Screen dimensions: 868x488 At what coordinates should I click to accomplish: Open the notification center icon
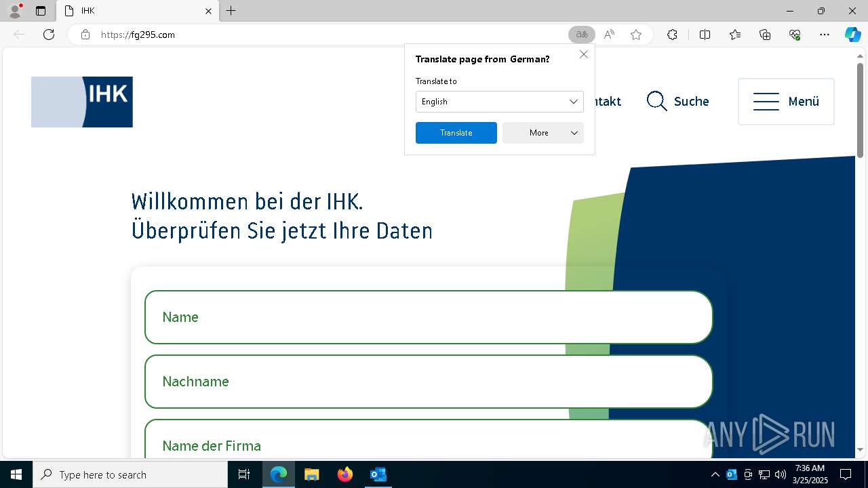(x=846, y=474)
